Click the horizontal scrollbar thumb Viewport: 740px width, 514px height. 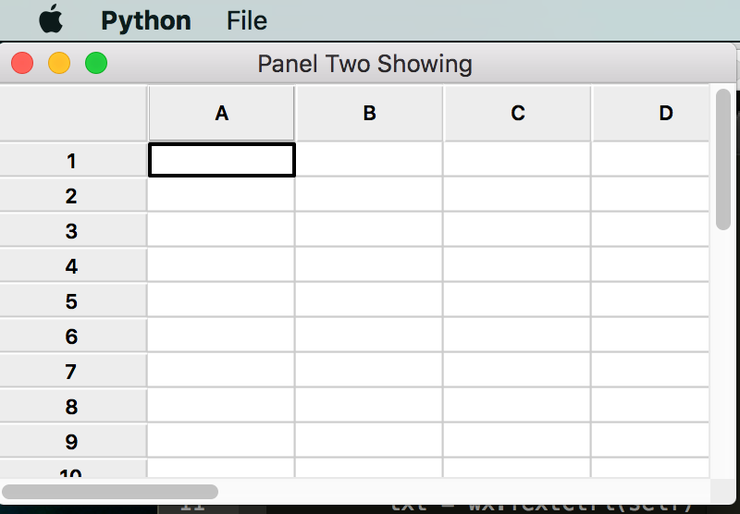[x=110, y=492]
